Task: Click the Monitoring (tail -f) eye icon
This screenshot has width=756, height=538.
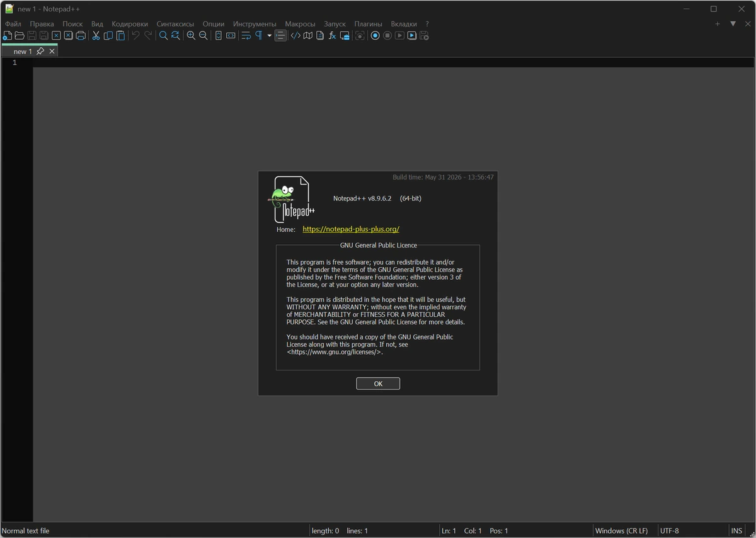Action: (360, 36)
